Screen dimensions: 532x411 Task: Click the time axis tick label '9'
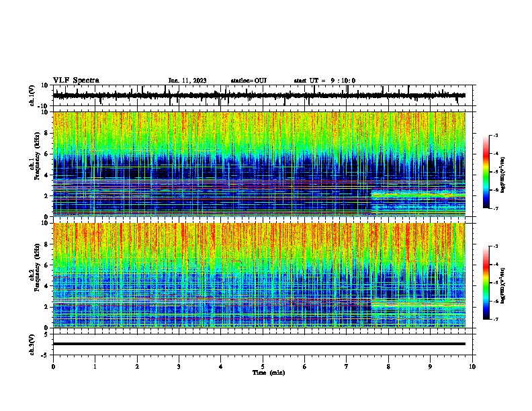(430, 367)
